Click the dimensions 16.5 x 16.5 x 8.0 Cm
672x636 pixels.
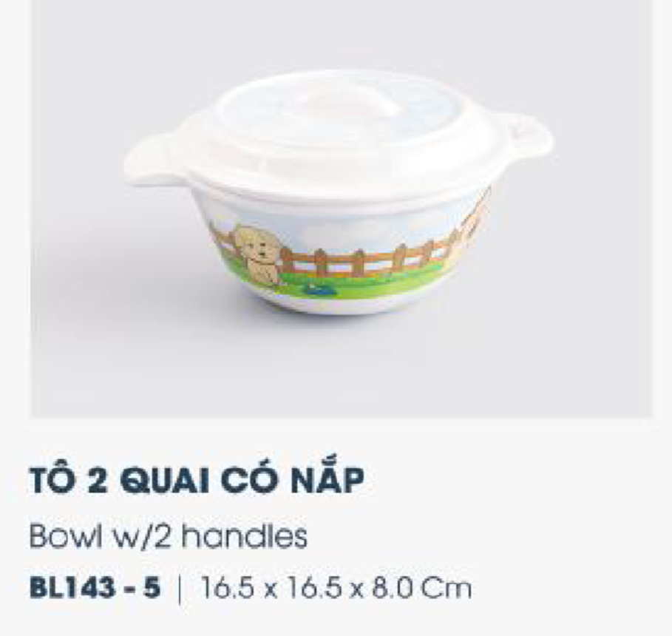click(336, 587)
